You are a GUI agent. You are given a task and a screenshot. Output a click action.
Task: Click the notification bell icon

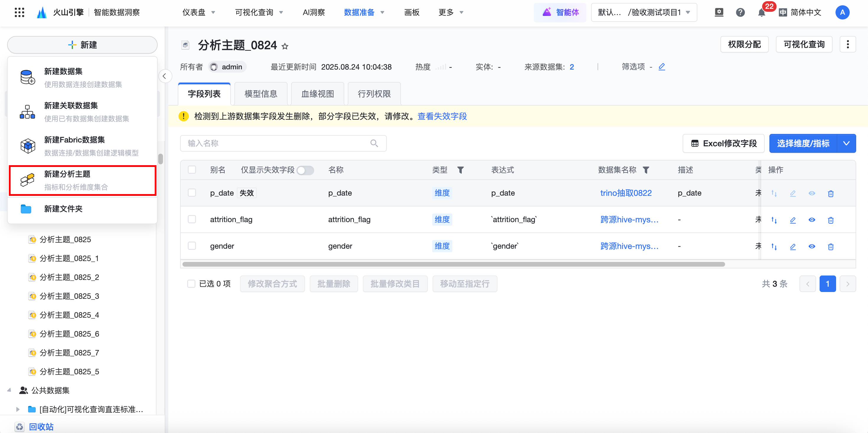pyautogui.click(x=761, y=13)
